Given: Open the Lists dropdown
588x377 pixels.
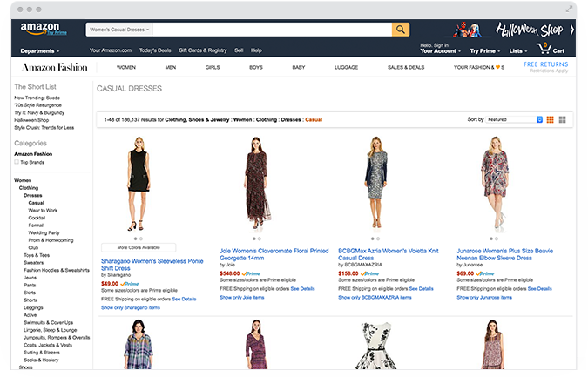Looking at the screenshot, I should coord(517,51).
